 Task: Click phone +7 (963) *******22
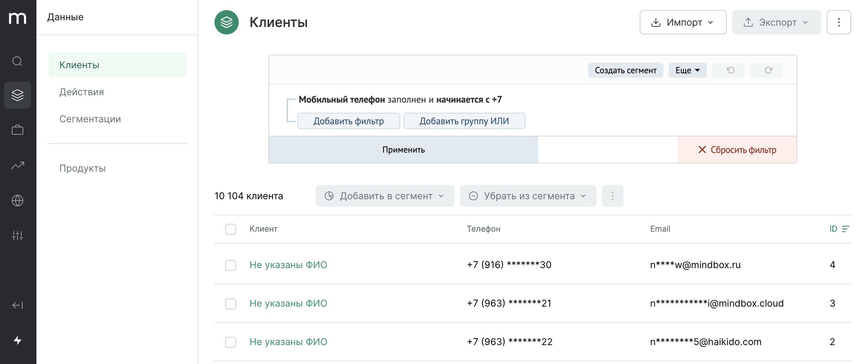click(x=510, y=342)
